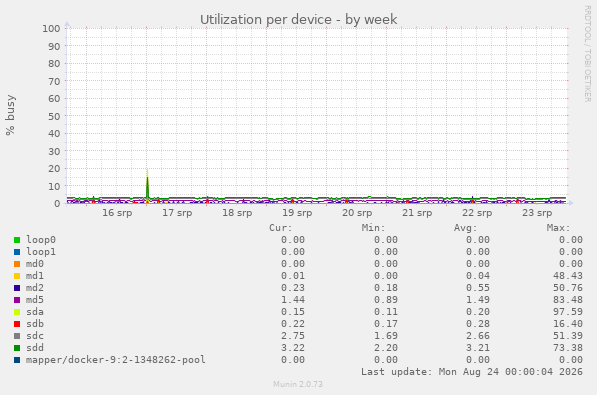Click the Munin 2.0.73 version text

[298, 384]
